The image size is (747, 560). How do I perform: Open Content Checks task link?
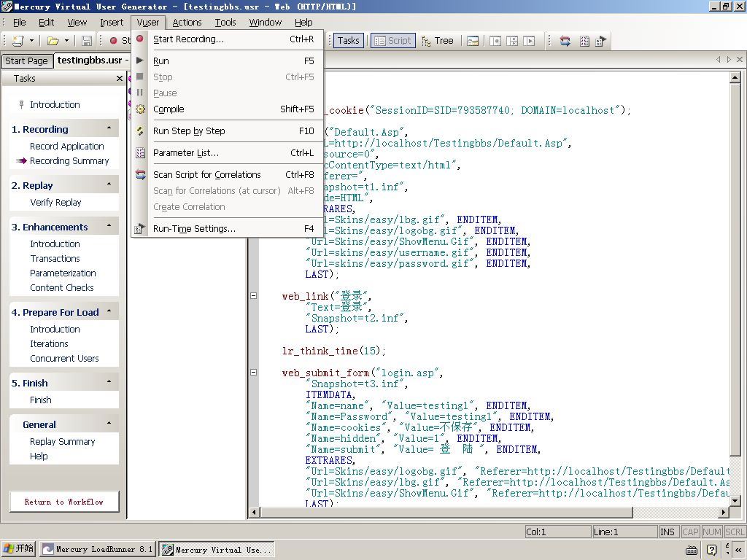(x=62, y=287)
